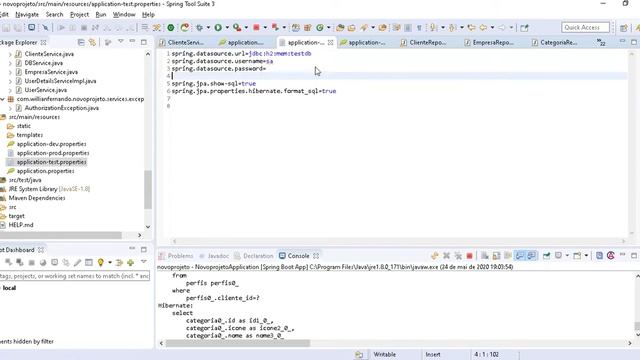
Task: Click the Relaunch Spring Boot app icon
Action: click(185, 27)
